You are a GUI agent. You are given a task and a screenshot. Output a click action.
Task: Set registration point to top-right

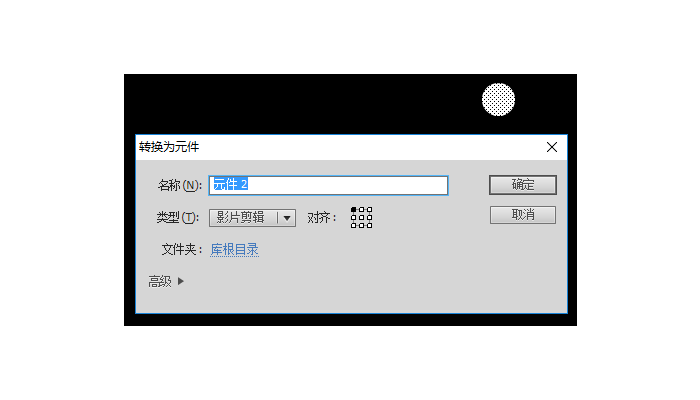tap(369, 209)
